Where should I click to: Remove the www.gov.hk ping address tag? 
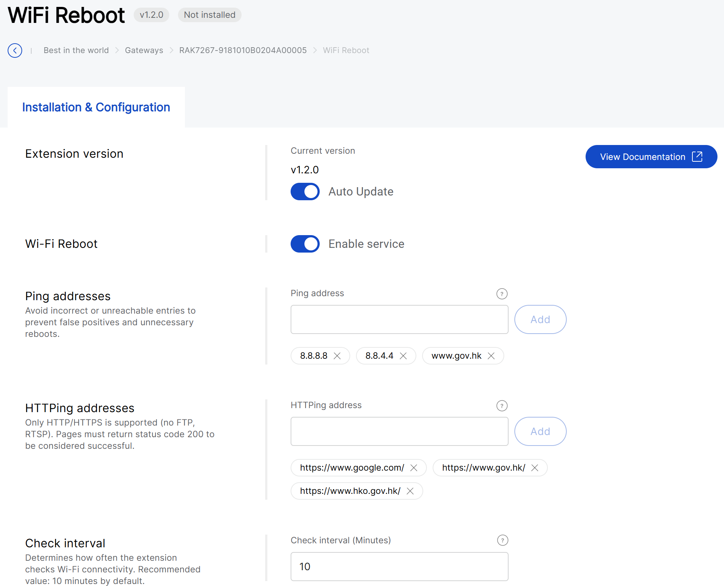(x=491, y=356)
